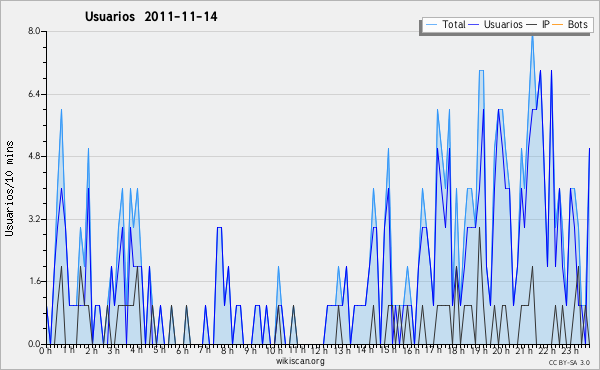Click the 12 h x-axis tick label
Viewport: 600px width, 370px height.
(319, 351)
